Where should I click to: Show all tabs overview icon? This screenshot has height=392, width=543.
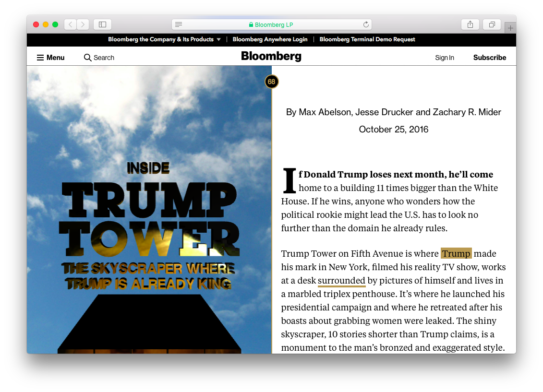[492, 24]
